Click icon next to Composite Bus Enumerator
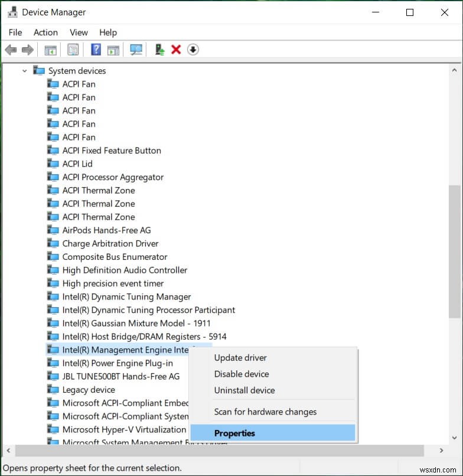This screenshot has width=463, height=476. 53,257
